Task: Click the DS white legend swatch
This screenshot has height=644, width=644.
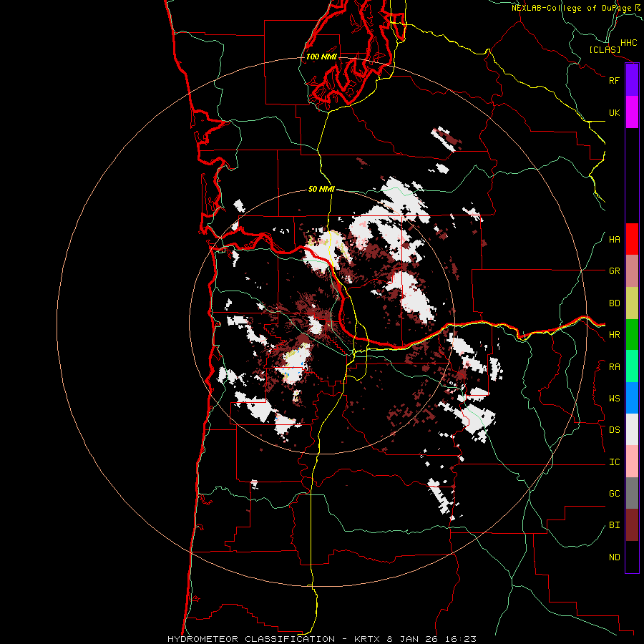Action: (632, 429)
